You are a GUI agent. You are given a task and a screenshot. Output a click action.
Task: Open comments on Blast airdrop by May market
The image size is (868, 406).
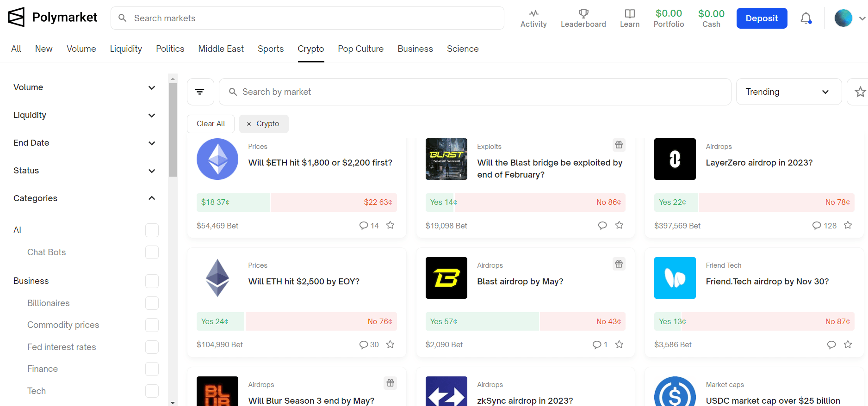pos(600,344)
